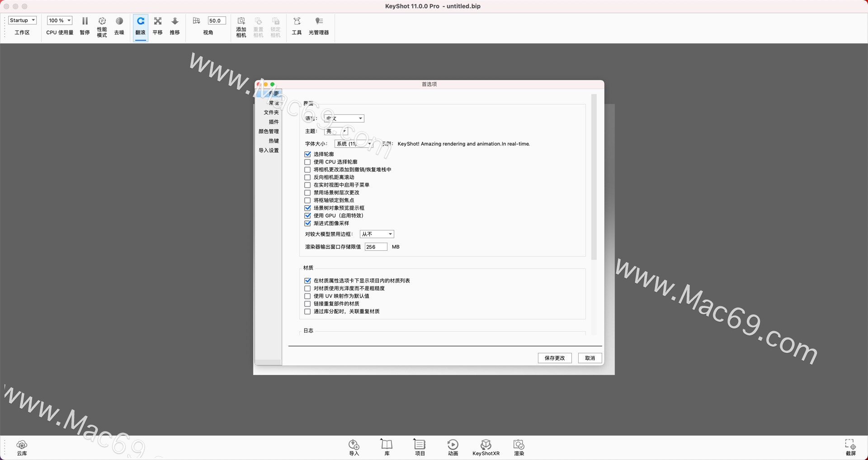Toggle the 选择轮廓 checkbox
The height and width of the screenshot is (460, 868).
[308, 155]
